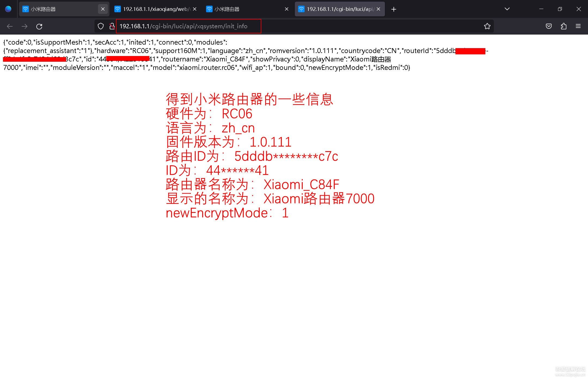Click the "routername":"Xiaomi_C84F" JSON value
This screenshot has height=379, width=588.
pyautogui.click(x=204, y=59)
